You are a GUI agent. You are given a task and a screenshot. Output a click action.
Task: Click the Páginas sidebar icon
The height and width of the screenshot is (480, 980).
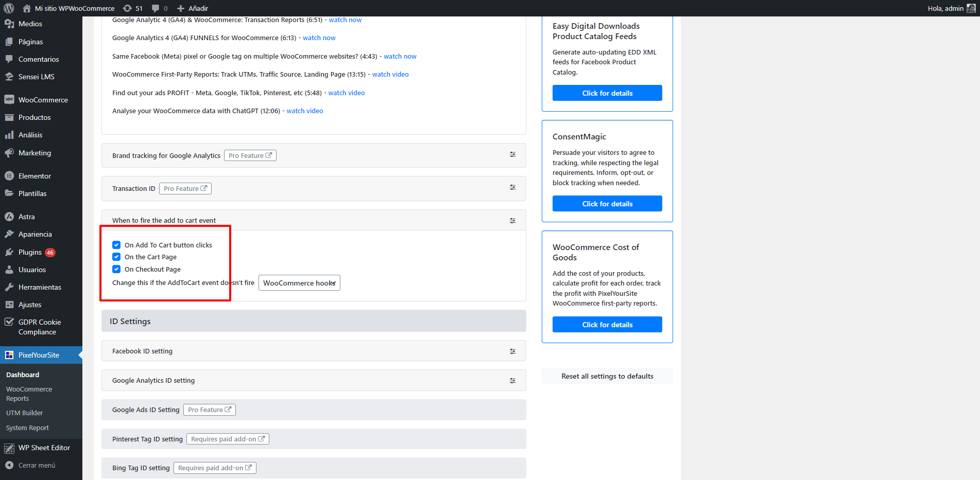pos(9,42)
